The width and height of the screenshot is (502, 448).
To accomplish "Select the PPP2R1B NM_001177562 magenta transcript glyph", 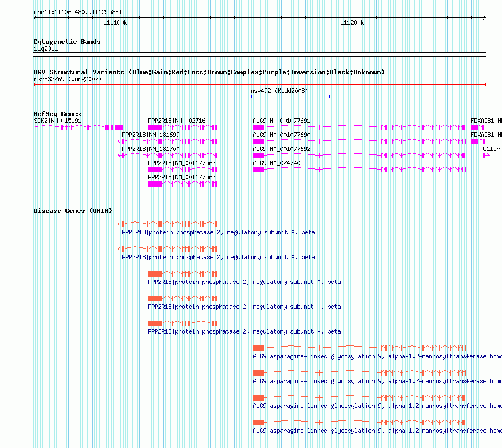I will coord(183,184).
